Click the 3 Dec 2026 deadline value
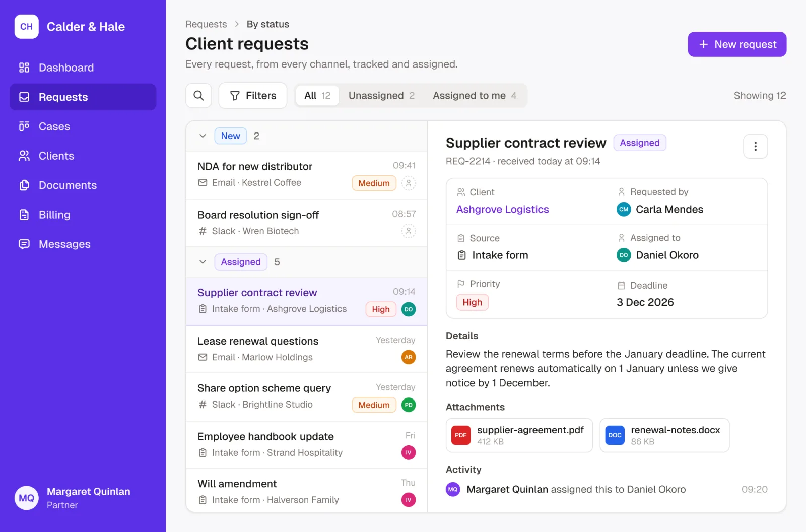806x532 pixels. [645, 302]
